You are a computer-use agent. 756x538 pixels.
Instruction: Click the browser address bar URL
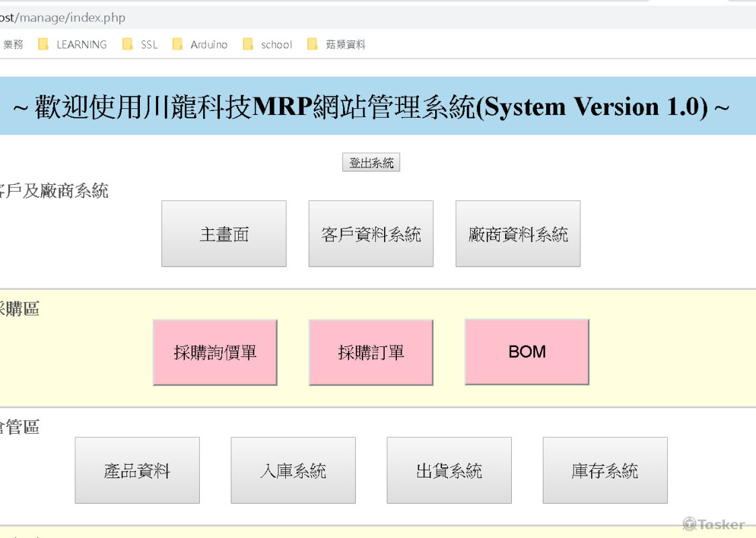click(64, 17)
